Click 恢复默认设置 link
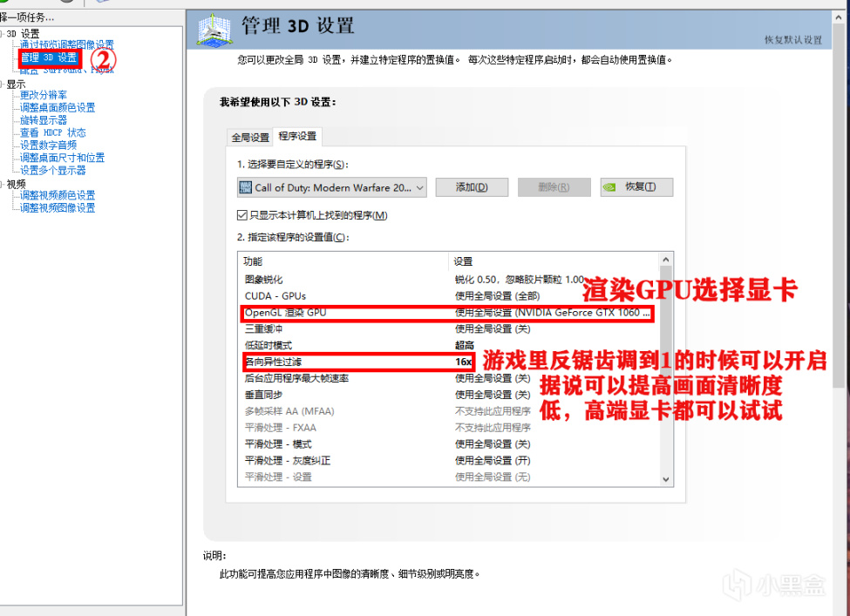This screenshot has height=616, width=850. [x=793, y=39]
